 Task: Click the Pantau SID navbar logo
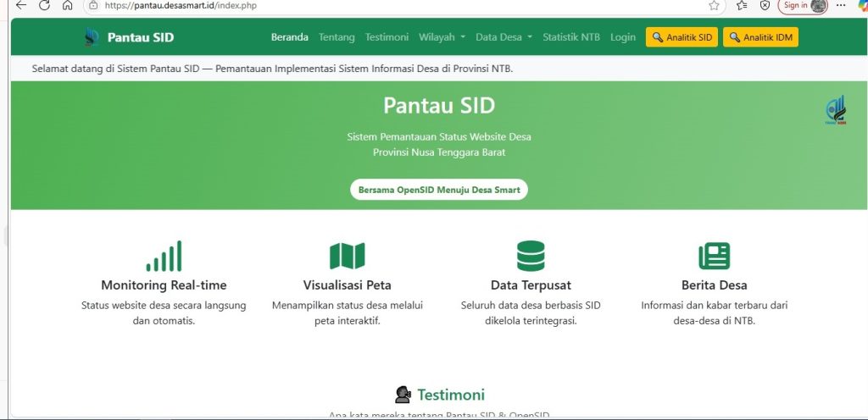[x=92, y=37]
